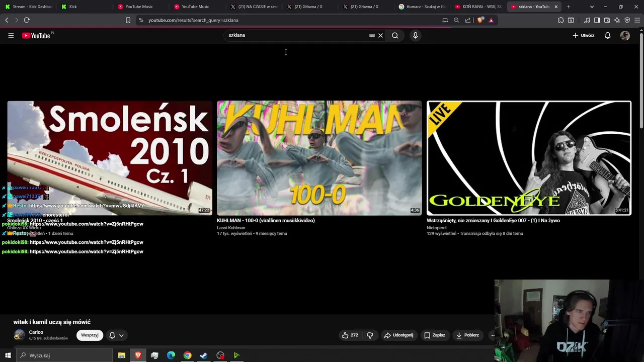This screenshot has width=644, height=362.
Task: Open Steam from taskbar
Action: pos(204,355)
